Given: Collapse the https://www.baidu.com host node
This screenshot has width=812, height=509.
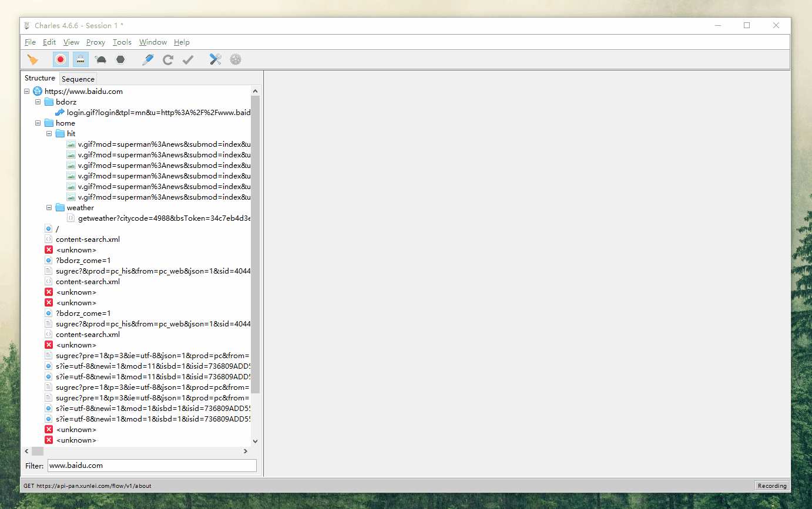Looking at the screenshot, I should (27, 91).
